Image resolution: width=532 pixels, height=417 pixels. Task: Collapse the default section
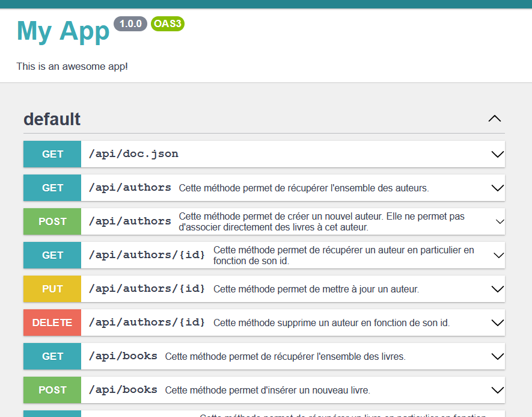point(495,119)
